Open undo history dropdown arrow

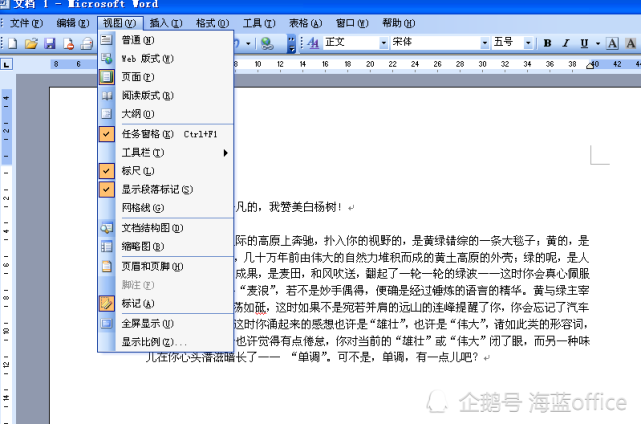point(248,43)
